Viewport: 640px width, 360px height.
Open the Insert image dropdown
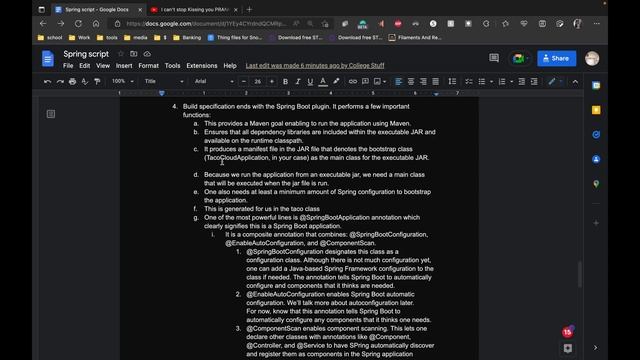click(x=380, y=82)
